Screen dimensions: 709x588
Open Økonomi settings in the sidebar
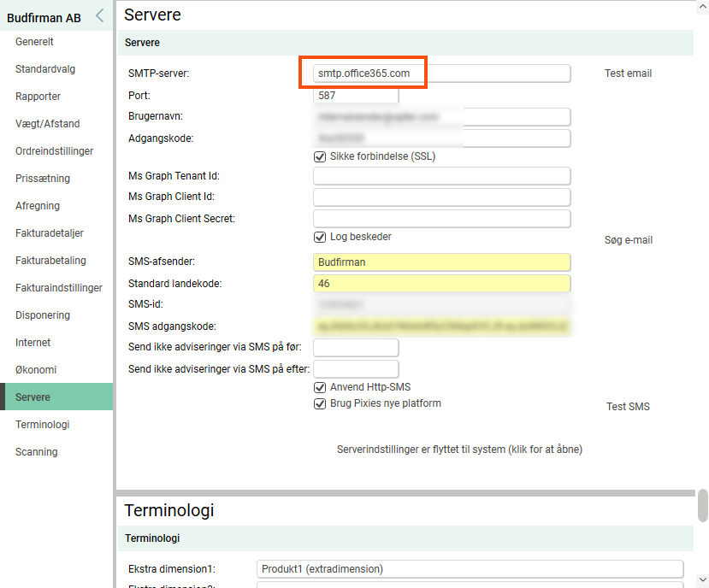(x=36, y=370)
